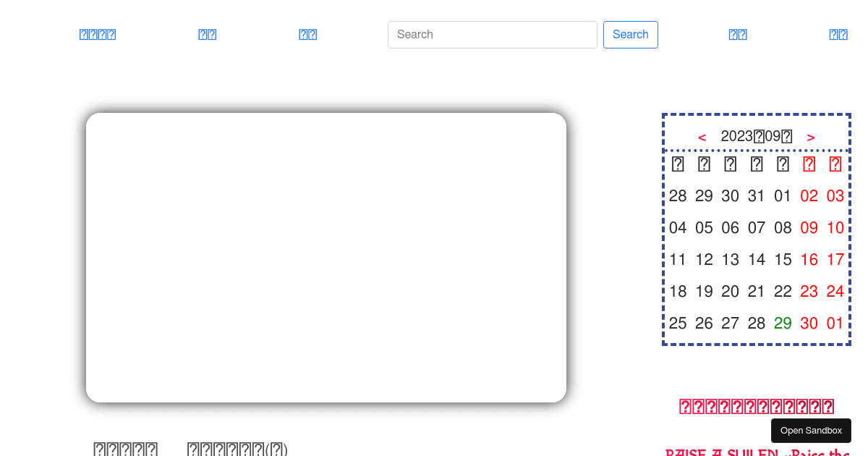The image size is (868, 456).
Task: Select date 22 in calendar
Action: click(783, 292)
